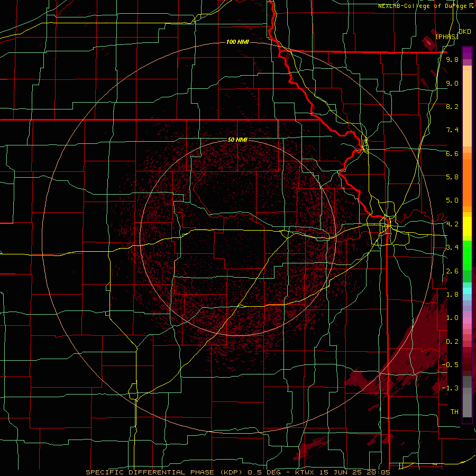Image resolution: width=476 pixels, height=476 pixels.
Task: Select the 5.8 value on the color scale
Action: pyautogui.click(x=452, y=177)
